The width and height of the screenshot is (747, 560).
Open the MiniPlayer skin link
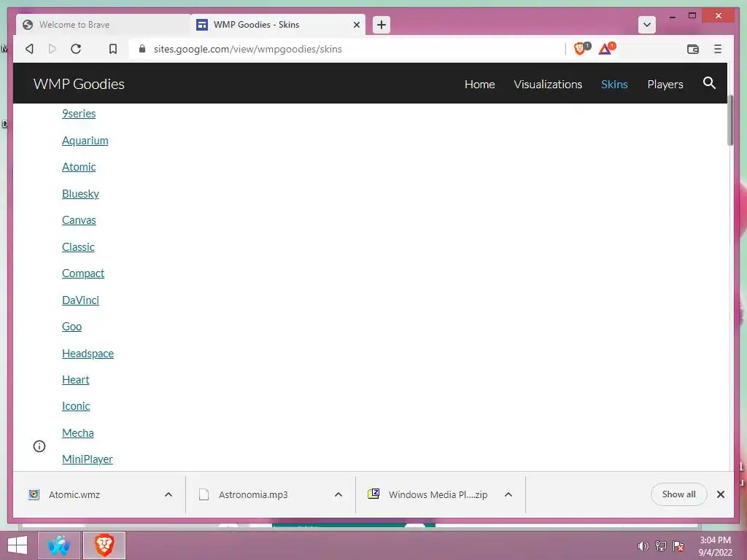(88, 459)
